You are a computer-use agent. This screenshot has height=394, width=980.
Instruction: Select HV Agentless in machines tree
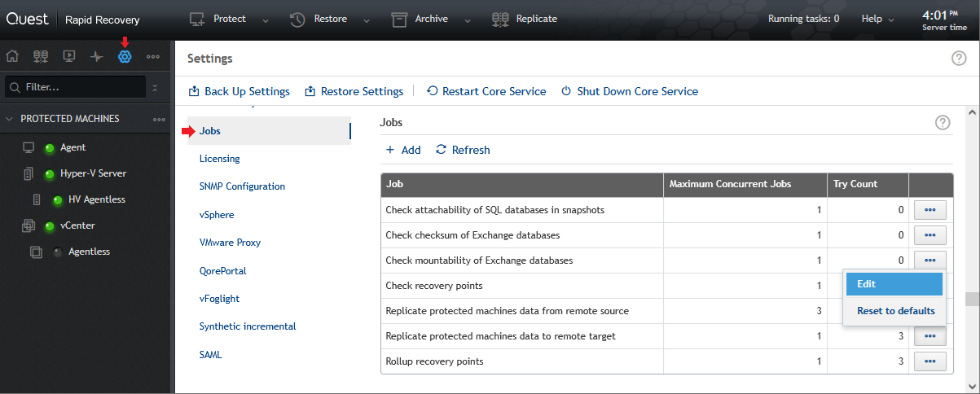pos(97,199)
